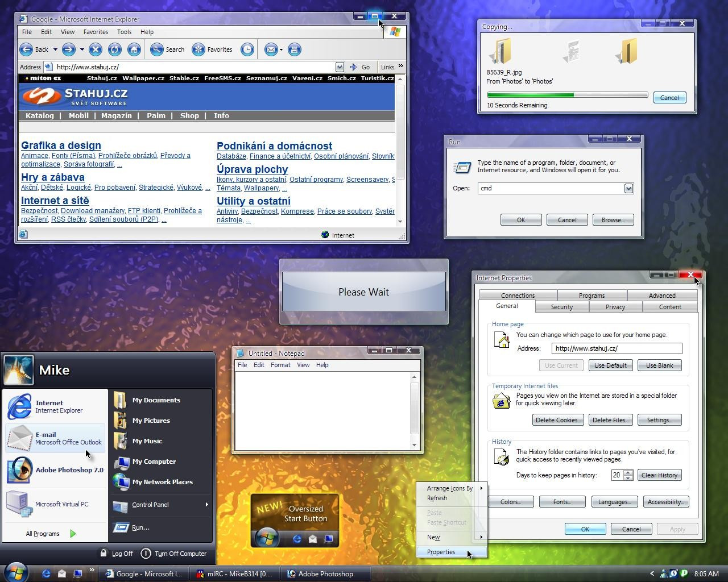
Task: Open the Grafika a design link
Action: pyautogui.click(x=61, y=145)
